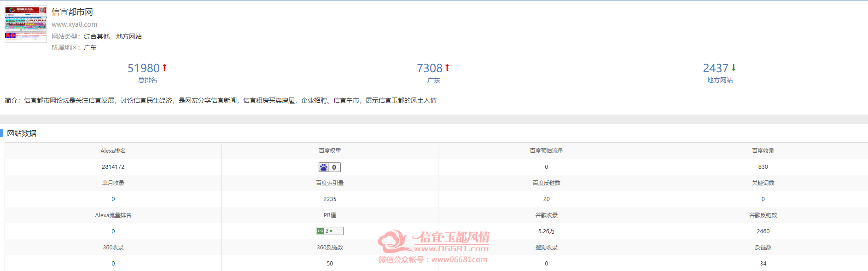Open the 地方网站 ranking under 2437
Image resolution: width=868 pixels, height=271 pixels.
[720, 80]
